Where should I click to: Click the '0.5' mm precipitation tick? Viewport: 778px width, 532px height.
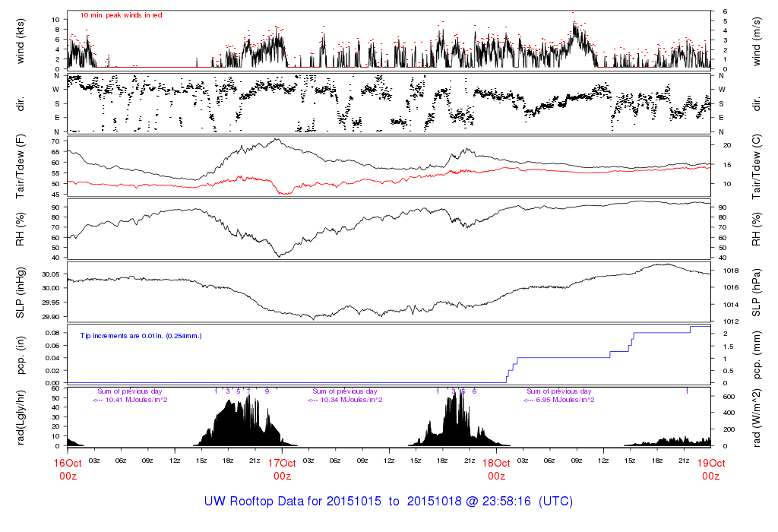pos(728,371)
